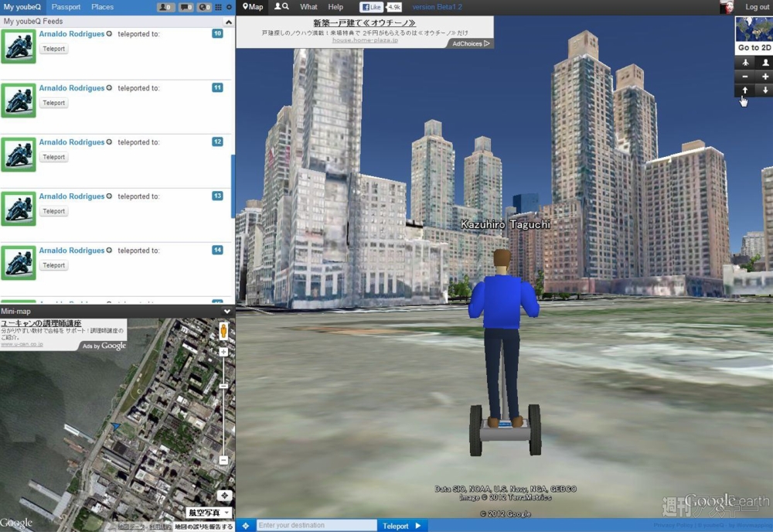
Task: Click Teleport button under feed badge 10
Action: [54, 49]
